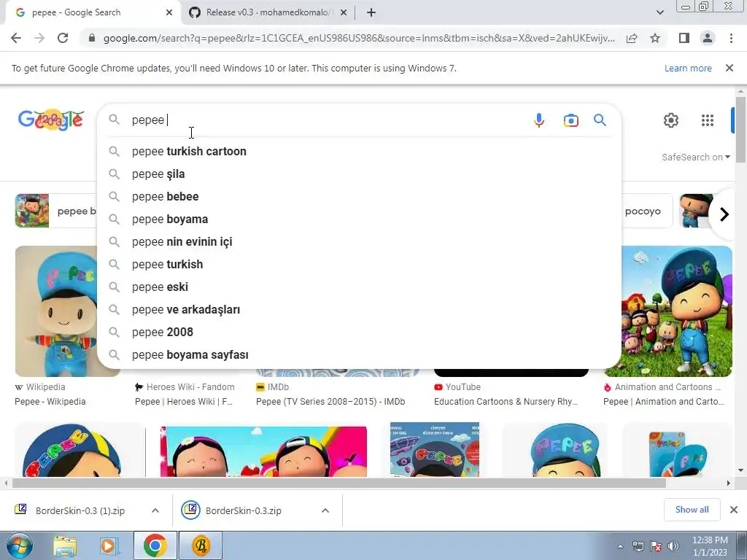Open the tab search chevron
Screen dimensions: 747x560
point(659,12)
